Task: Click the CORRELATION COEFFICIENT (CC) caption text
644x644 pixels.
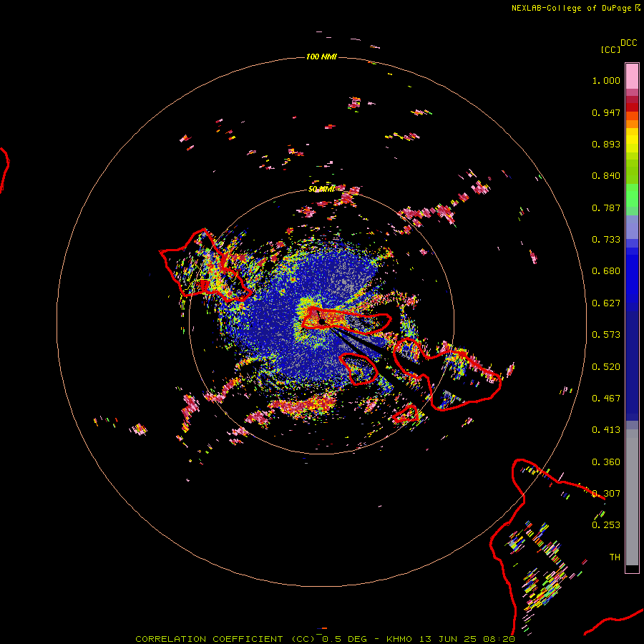Action: [x=225, y=639]
